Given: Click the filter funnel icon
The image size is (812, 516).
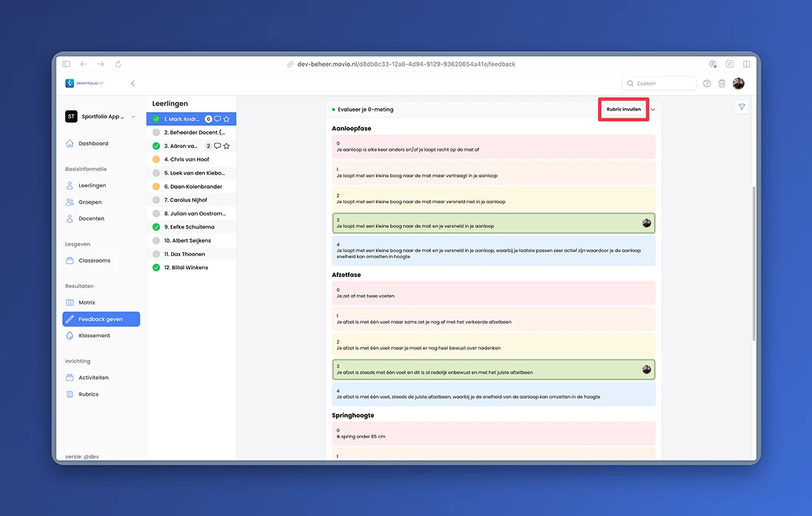Looking at the screenshot, I should click(742, 107).
